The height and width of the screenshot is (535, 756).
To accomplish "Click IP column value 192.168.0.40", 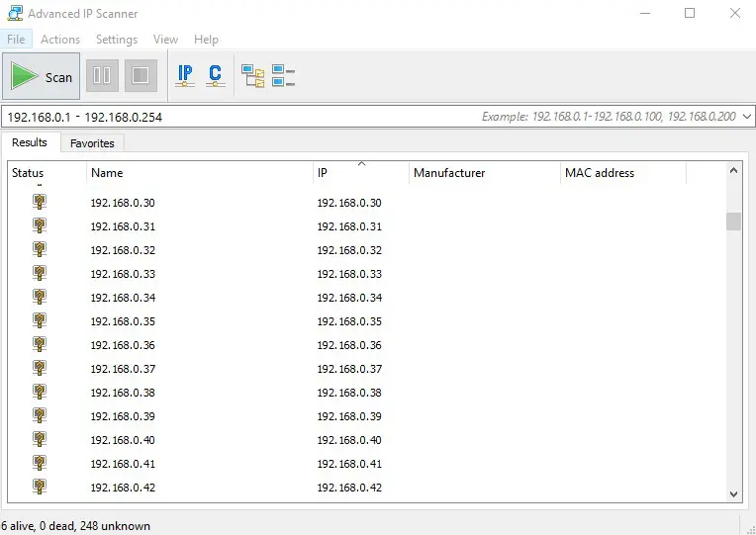I will [x=349, y=440].
